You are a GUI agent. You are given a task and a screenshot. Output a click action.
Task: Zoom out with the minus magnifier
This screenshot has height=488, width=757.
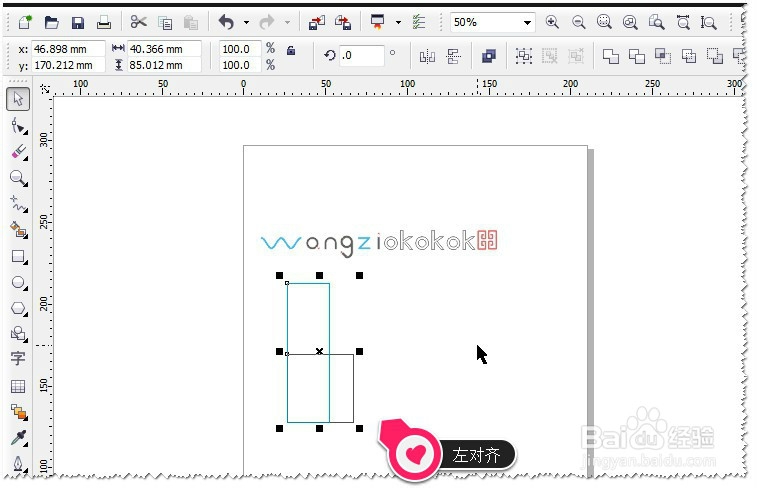tap(578, 22)
